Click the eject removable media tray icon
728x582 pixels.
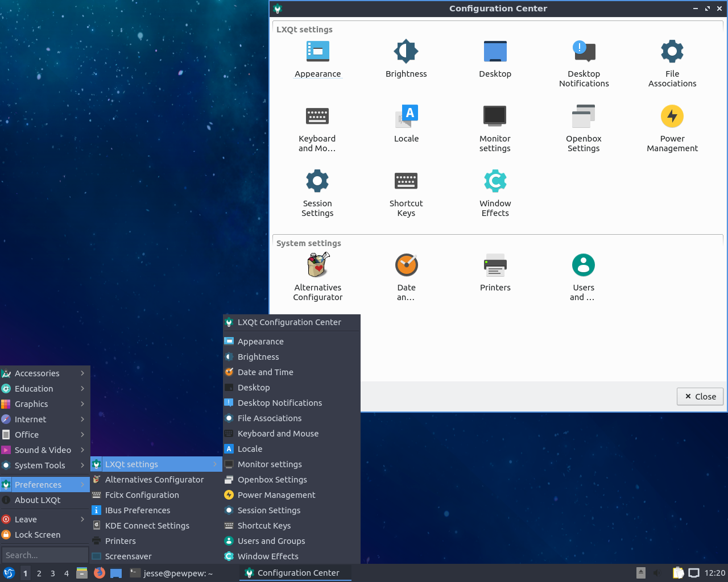pyautogui.click(x=641, y=573)
